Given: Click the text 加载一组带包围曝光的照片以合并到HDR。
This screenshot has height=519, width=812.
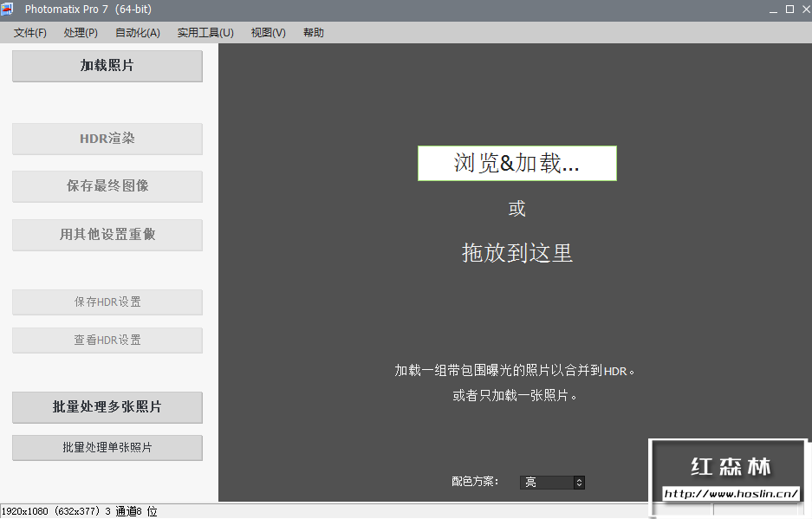Looking at the screenshot, I should tap(515, 370).
